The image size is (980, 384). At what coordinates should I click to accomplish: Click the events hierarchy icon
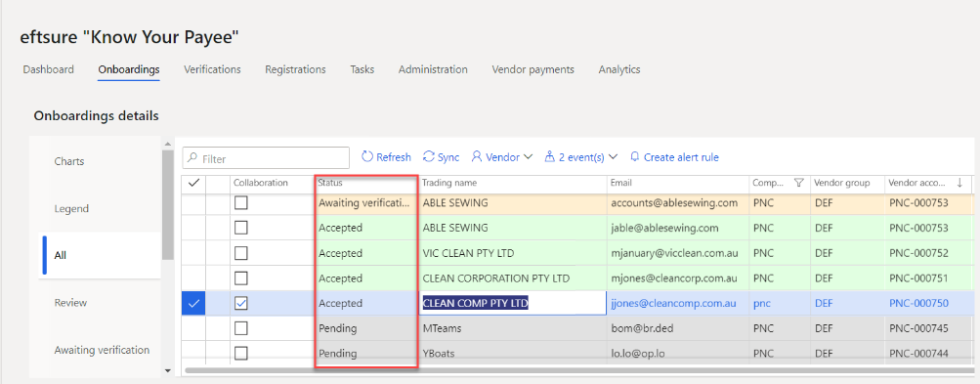click(550, 157)
